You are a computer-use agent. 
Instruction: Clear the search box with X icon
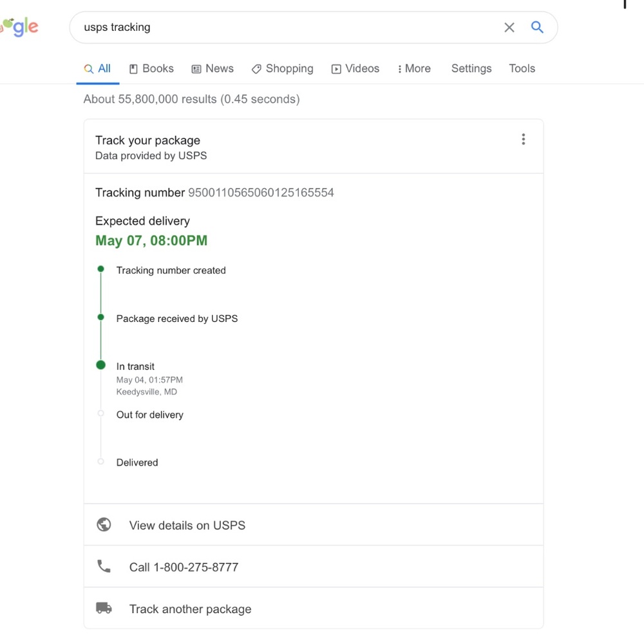coord(509,27)
